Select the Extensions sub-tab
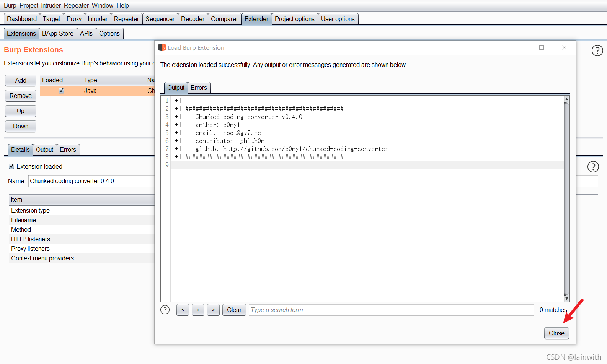 coord(21,34)
